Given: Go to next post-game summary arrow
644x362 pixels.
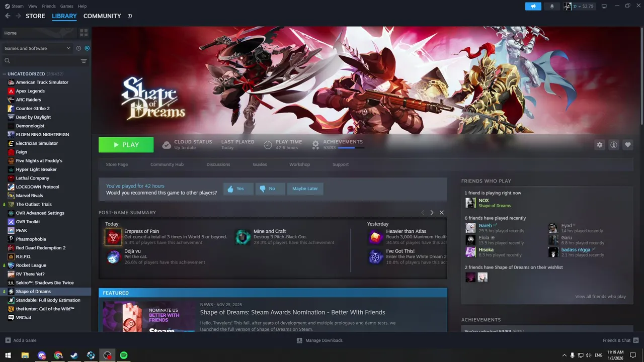Looking at the screenshot, I should tap(432, 213).
